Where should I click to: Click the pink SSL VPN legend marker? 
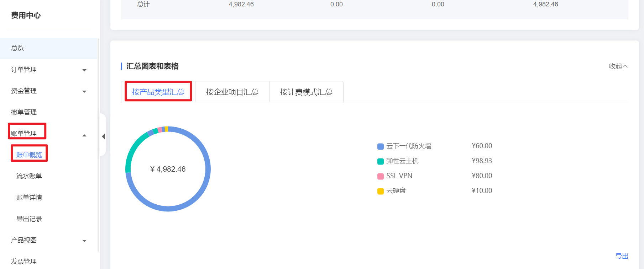tap(380, 176)
